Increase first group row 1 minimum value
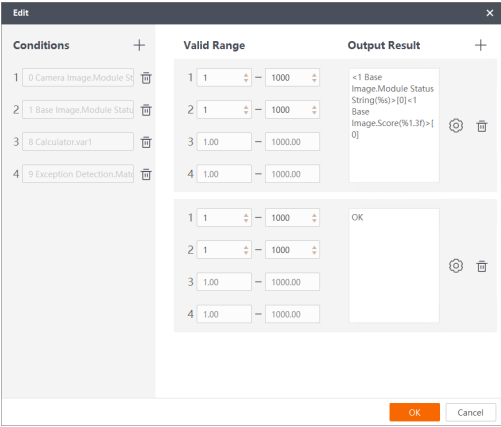This screenshot has width=501, height=427. tap(246, 75)
